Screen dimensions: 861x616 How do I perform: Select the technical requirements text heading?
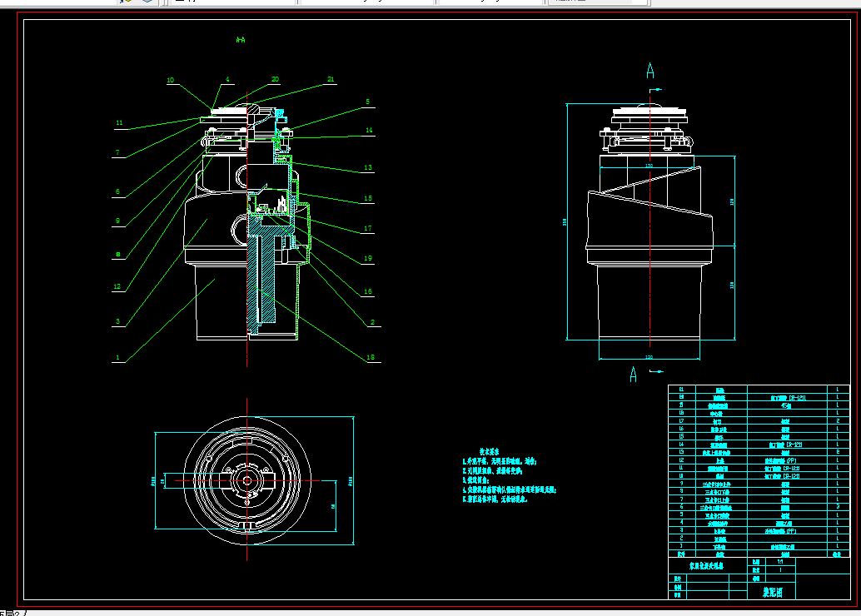(x=490, y=451)
